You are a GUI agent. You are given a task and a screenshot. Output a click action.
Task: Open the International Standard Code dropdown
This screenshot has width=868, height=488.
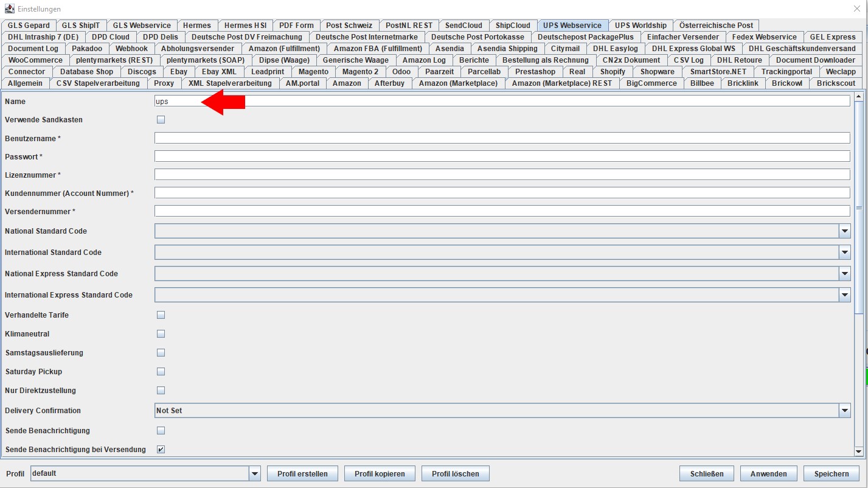[x=844, y=253]
